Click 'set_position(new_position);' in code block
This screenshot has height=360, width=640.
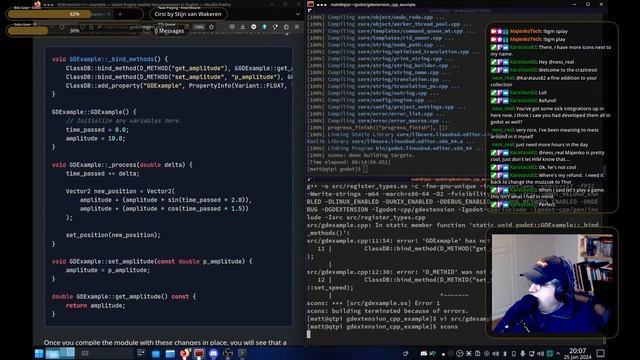pos(113,235)
